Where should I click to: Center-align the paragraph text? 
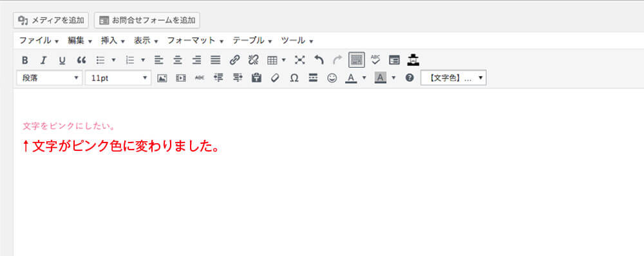(x=178, y=60)
